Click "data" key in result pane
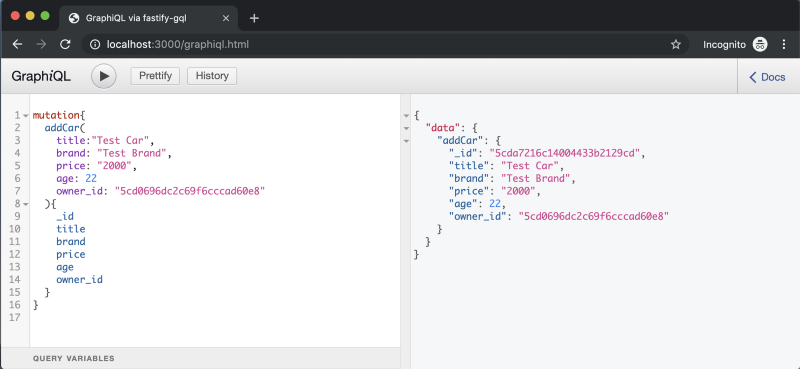Screen dimensions: 800x369 click(x=442, y=128)
